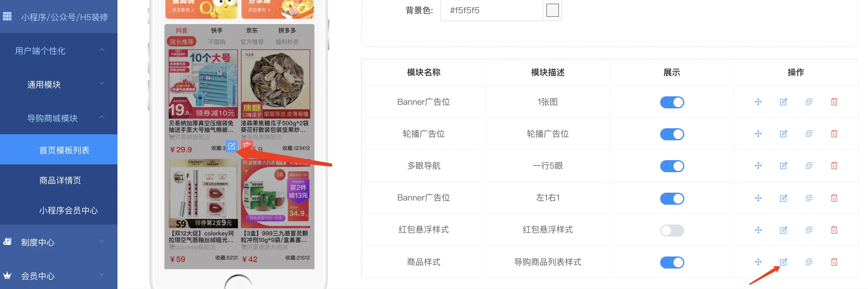Screen dimensions: 868x289
Task: Open the background color swatch picker
Action: [552, 10]
